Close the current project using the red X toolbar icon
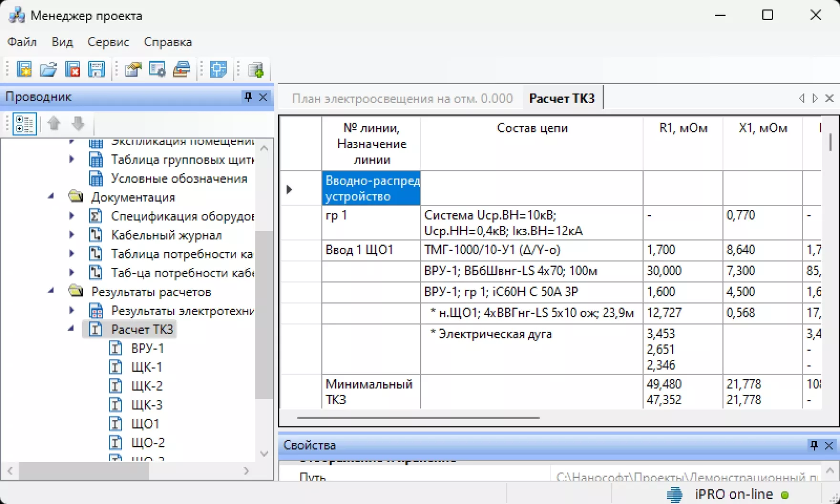 73,70
